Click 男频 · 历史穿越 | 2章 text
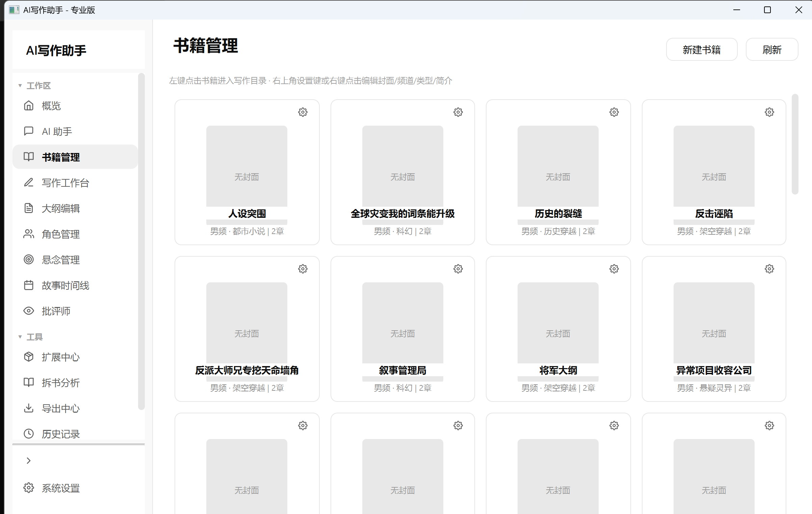This screenshot has height=514, width=812. pyautogui.click(x=558, y=231)
